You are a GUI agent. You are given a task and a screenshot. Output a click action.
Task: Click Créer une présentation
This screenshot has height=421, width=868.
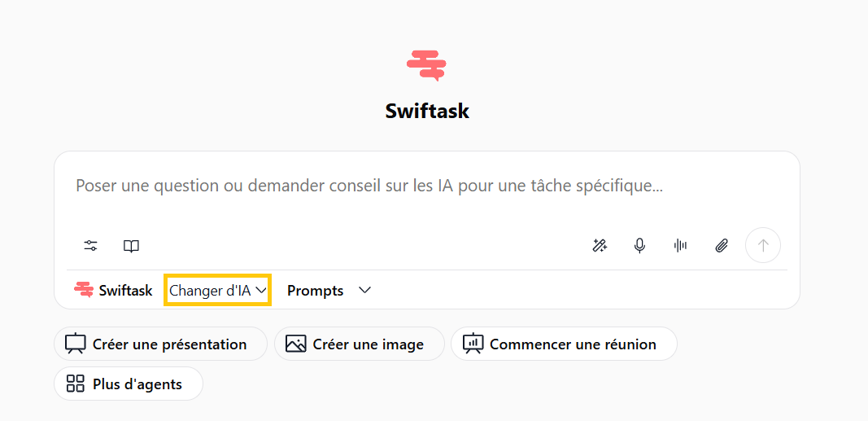pos(160,344)
